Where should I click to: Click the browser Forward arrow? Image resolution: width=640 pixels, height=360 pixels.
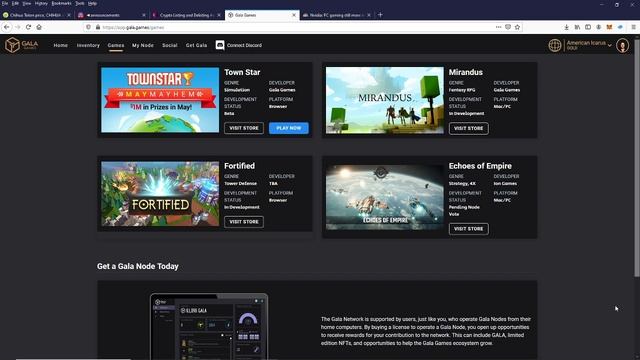(18, 27)
